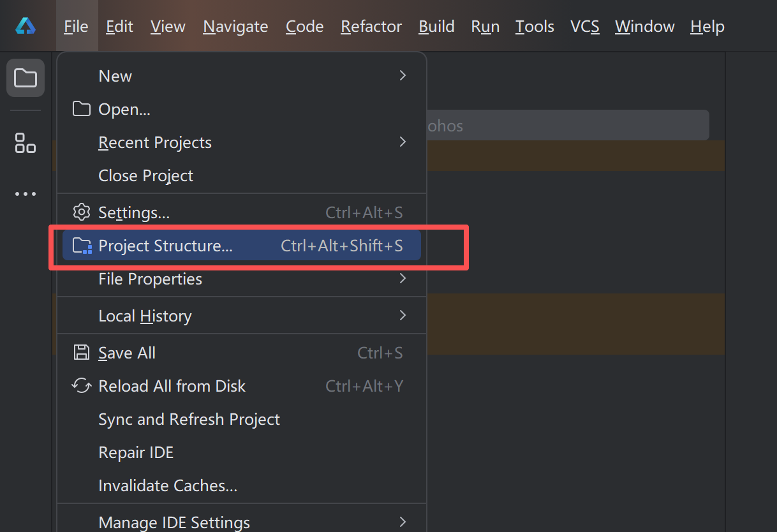The height and width of the screenshot is (532, 777).
Task: Open Settings... from the File menu
Action: 242,212
